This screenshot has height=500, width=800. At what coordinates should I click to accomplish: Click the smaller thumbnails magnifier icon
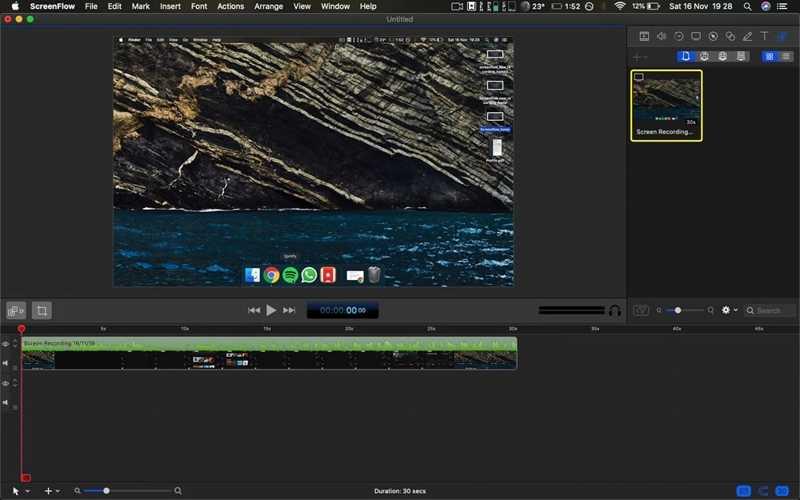tap(659, 310)
